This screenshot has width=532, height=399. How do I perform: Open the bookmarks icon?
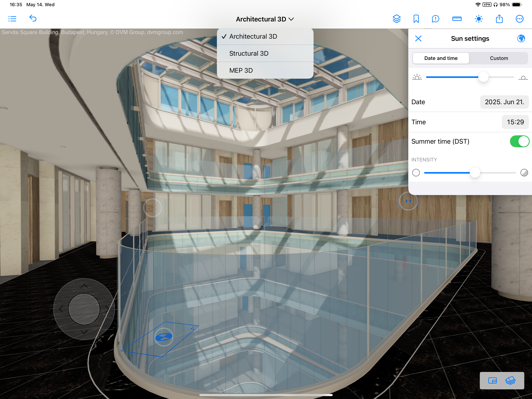416,19
